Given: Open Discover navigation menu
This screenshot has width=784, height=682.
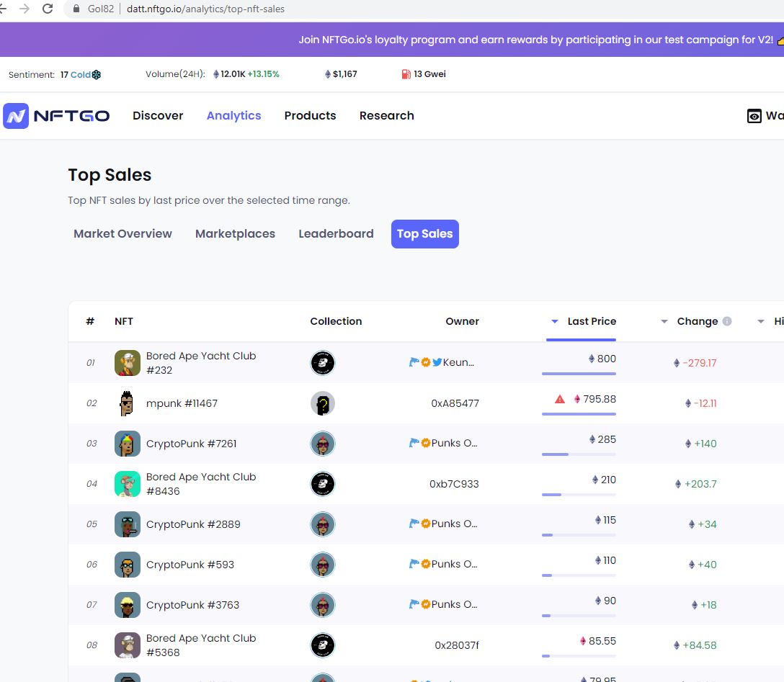Looking at the screenshot, I should (158, 116).
